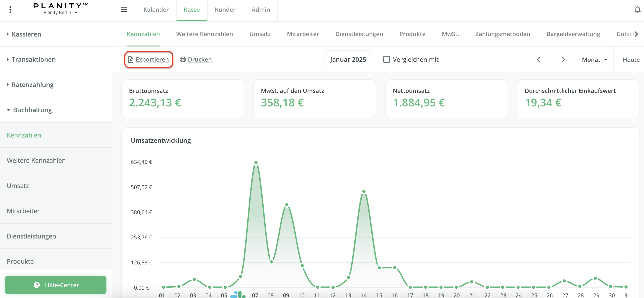Expand the Kassieren section

click(x=56, y=34)
